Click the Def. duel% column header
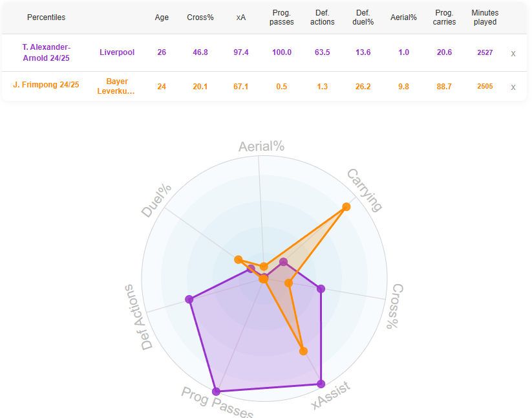The image size is (532, 418). click(363, 17)
